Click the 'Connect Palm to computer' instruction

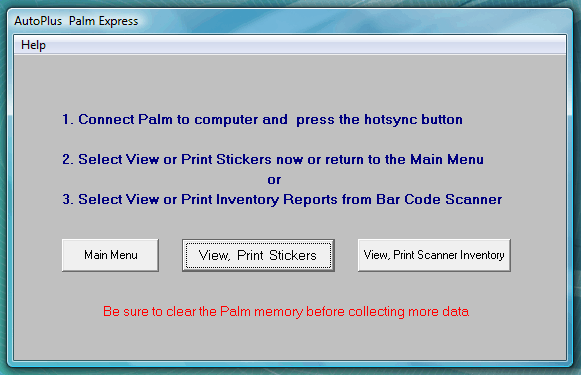click(x=262, y=120)
